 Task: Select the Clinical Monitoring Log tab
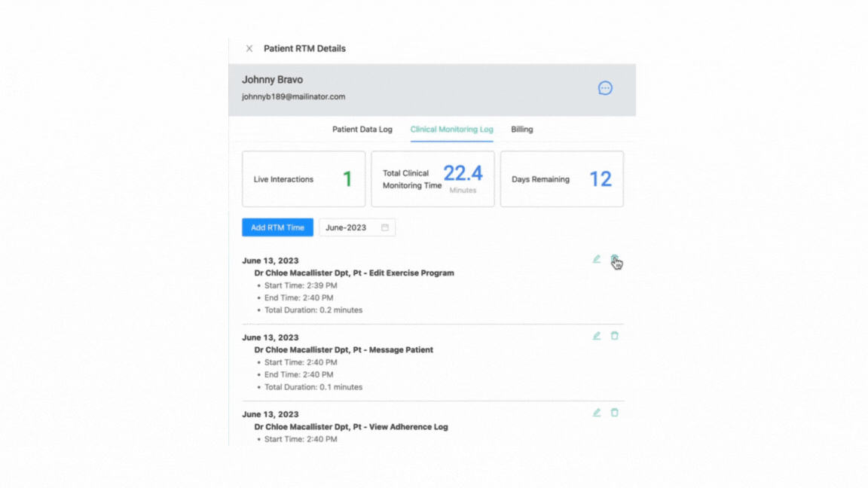(451, 130)
